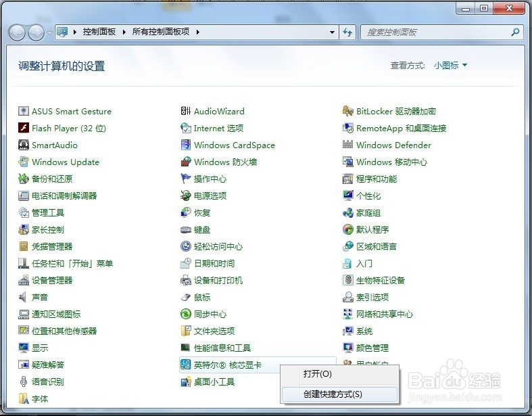The image size is (532, 416).
Task: Open the 声音 speaker icon
Action: click(24, 297)
